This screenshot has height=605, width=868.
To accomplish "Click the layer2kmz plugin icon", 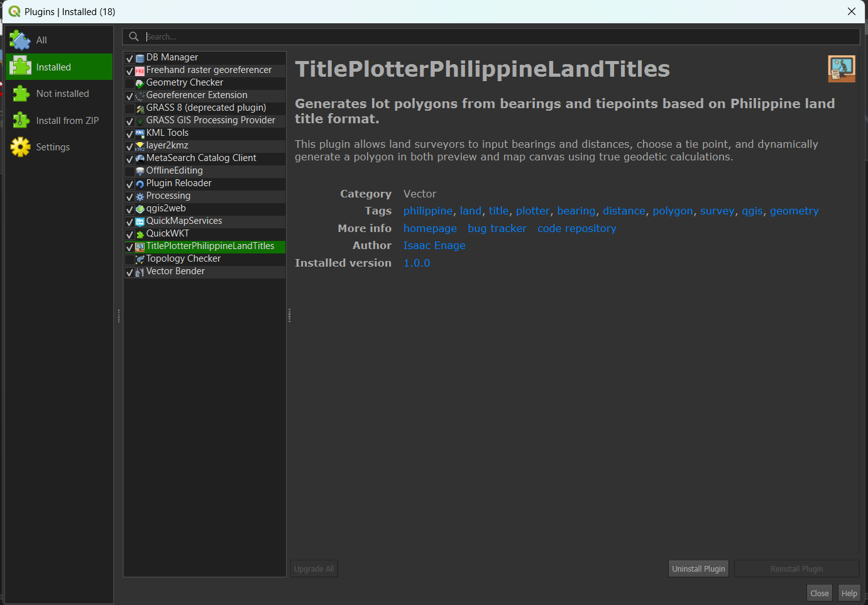I will [x=140, y=146].
